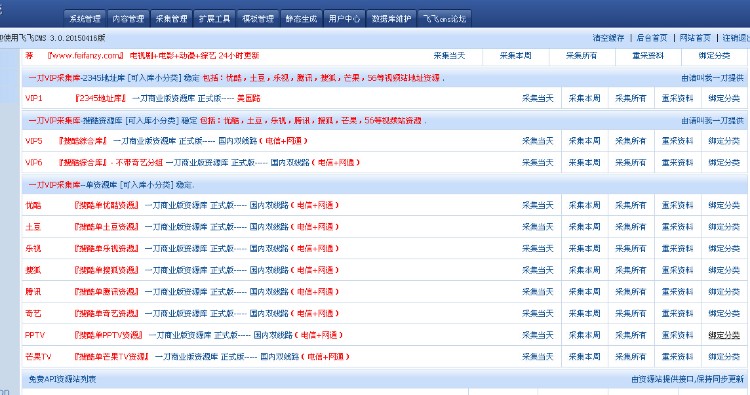Click 重采资料 in the 土豆 row
The image size is (750, 395).
click(677, 227)
